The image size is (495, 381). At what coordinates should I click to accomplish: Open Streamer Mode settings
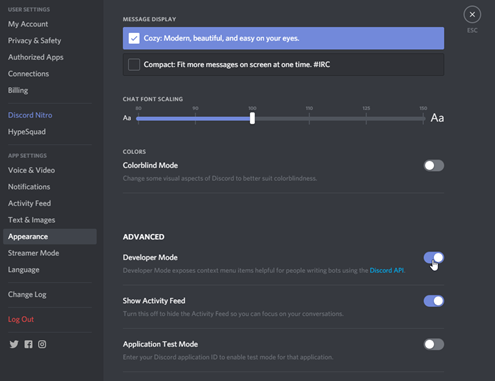33,253
